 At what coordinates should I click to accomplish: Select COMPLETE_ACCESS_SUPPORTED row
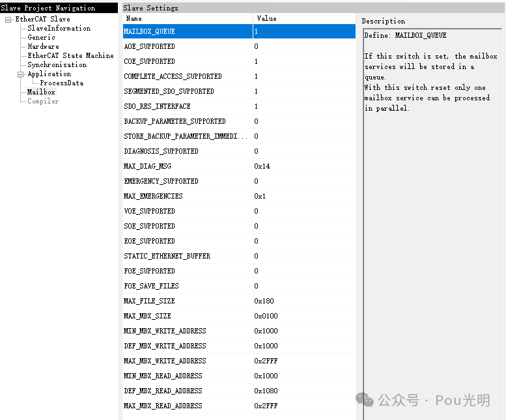pyautogui.click(x=239, y=76)
